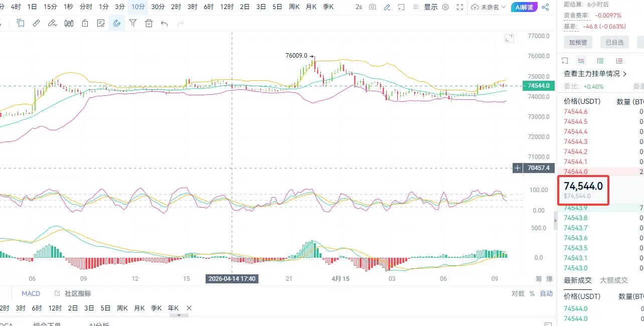Screen dimensions: 644x326
Task: Toggle percent scale mode
Action: coord(532,293)
